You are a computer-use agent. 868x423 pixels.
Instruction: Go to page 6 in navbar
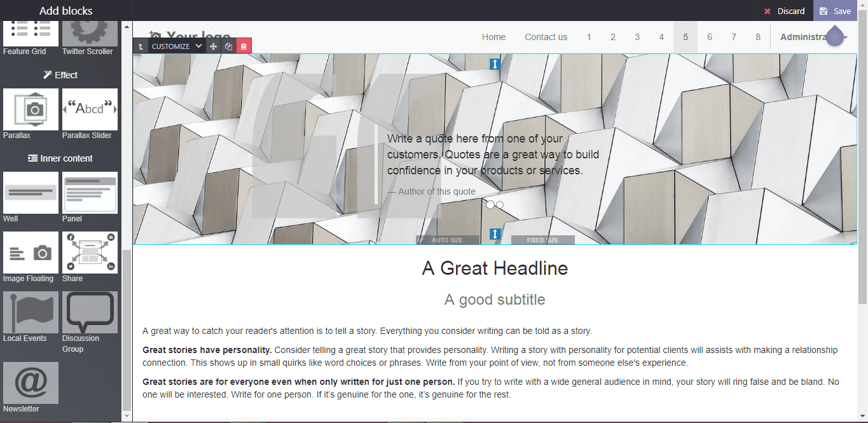click(x=710, y=37)
